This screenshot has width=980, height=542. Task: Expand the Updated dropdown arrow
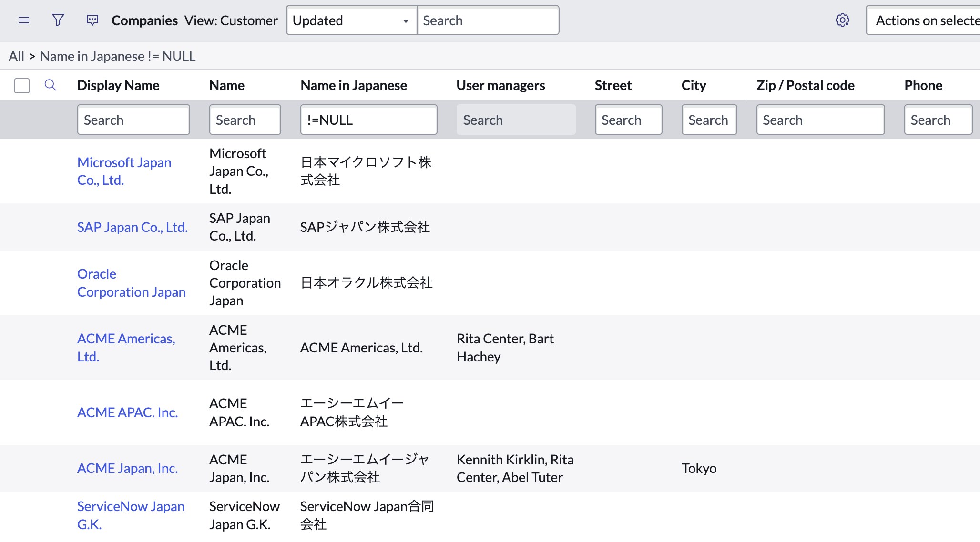click(406, 20)
